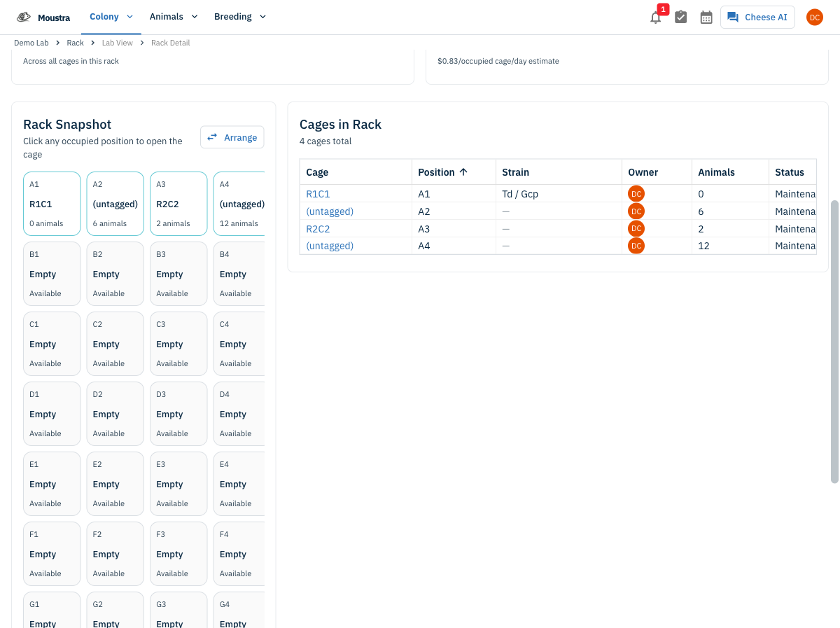The image size is (840, 628).
Task: Click the Rack breadcrumb link
Action: [x=75, y=43]
